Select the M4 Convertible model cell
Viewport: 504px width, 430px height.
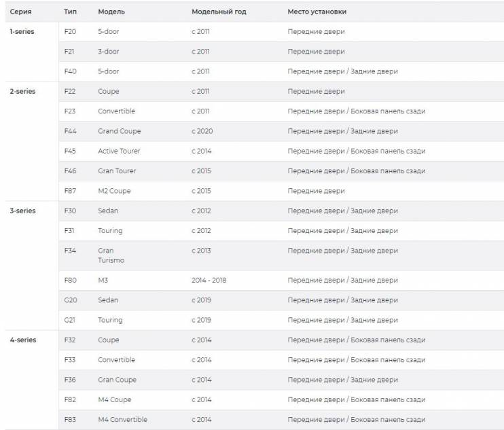click(x=122, y=420)
